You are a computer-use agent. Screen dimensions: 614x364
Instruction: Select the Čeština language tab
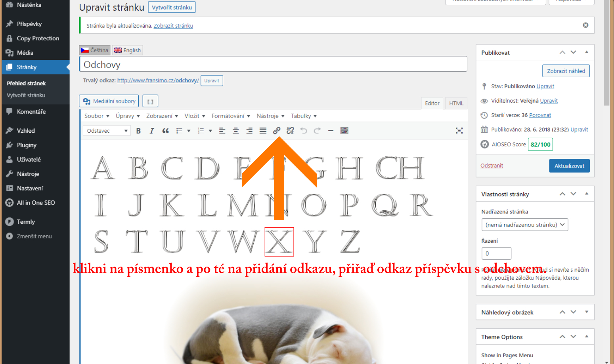[95, 50]
